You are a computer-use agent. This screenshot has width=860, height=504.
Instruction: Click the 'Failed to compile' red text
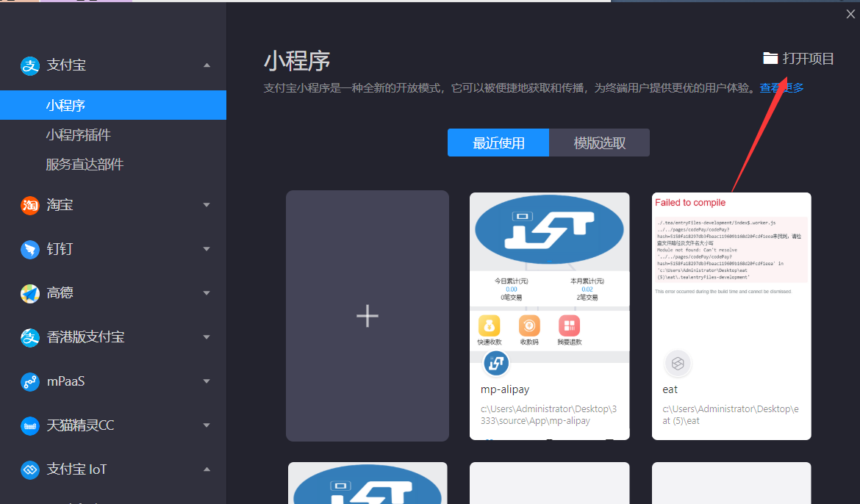point(690,202)
